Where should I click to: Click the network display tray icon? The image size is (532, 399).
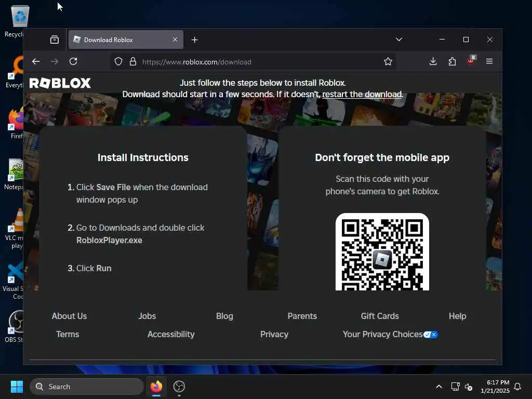[455, 387]
